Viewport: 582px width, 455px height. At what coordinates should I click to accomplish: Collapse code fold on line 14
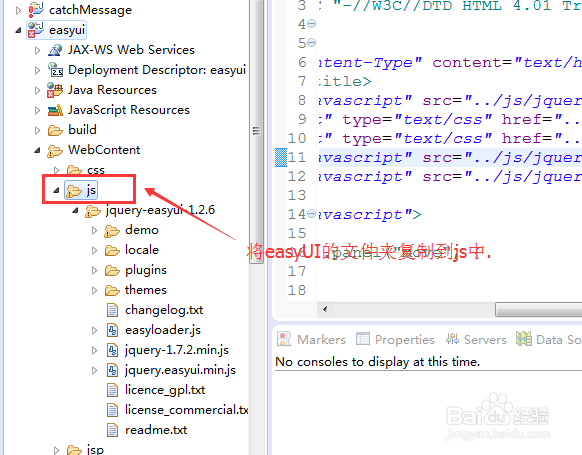[x=312, y=214]
